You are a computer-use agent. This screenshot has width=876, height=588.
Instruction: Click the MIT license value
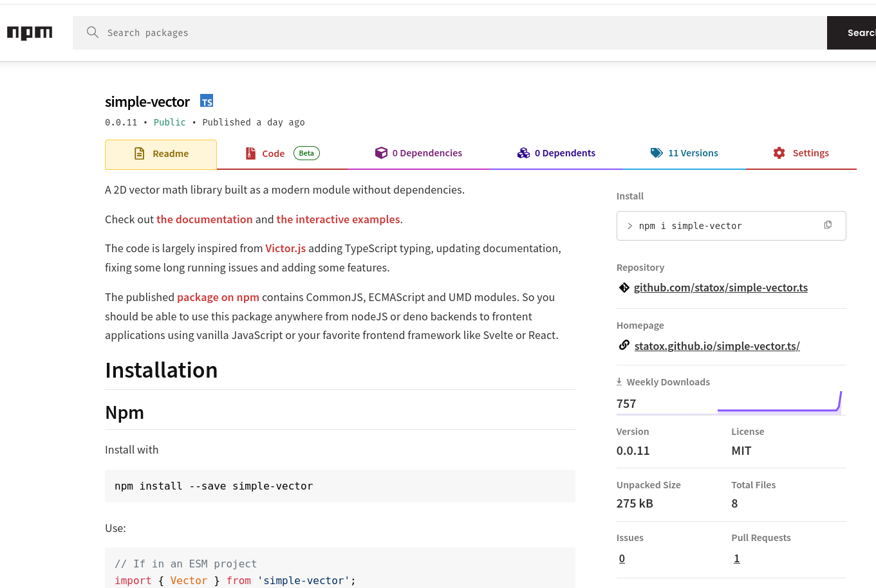pyautogui.click(x=741, y=451)
